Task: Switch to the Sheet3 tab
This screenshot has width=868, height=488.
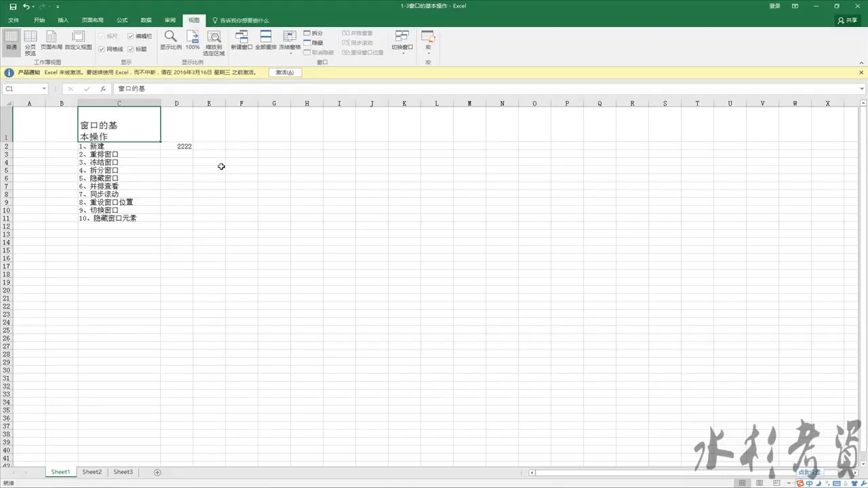Action: point(123,472)
